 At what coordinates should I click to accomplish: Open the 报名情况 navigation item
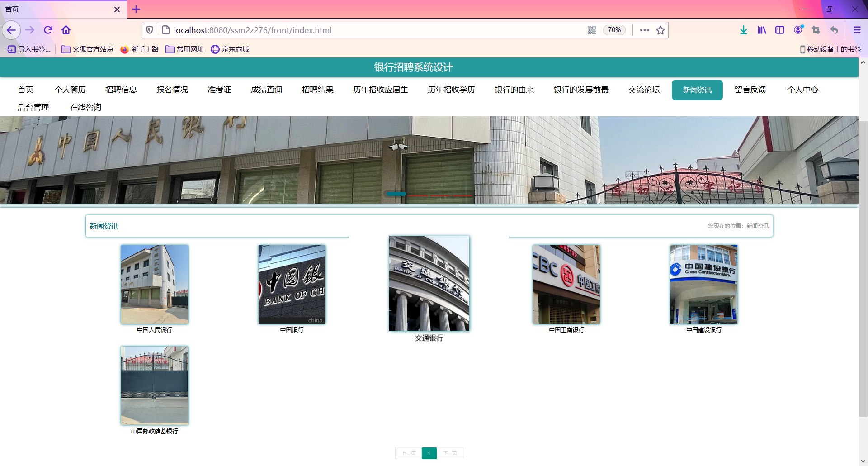(x=172, y=90)
